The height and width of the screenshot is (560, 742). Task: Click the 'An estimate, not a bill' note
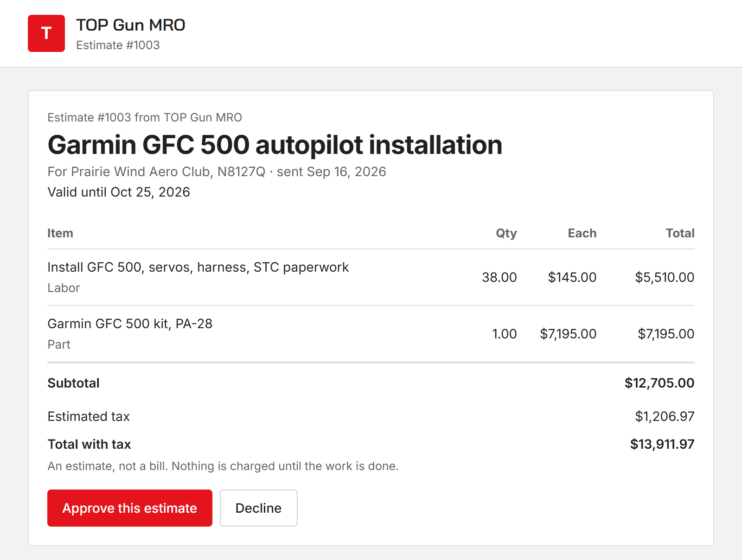tap(223, 466)
